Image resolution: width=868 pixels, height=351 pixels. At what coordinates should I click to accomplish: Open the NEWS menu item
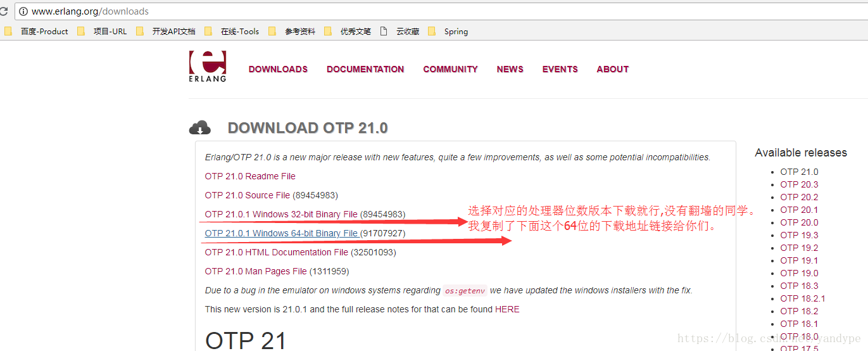pos(510,69)
